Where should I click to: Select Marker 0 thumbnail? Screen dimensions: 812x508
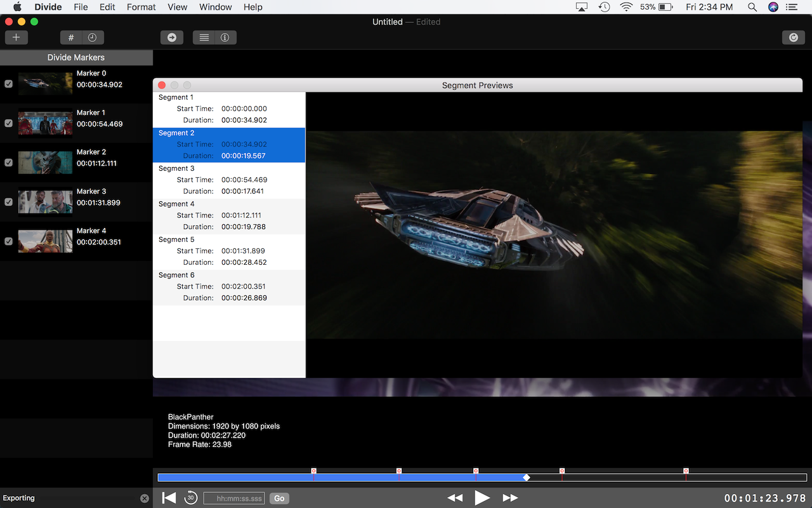click(45, 84)
